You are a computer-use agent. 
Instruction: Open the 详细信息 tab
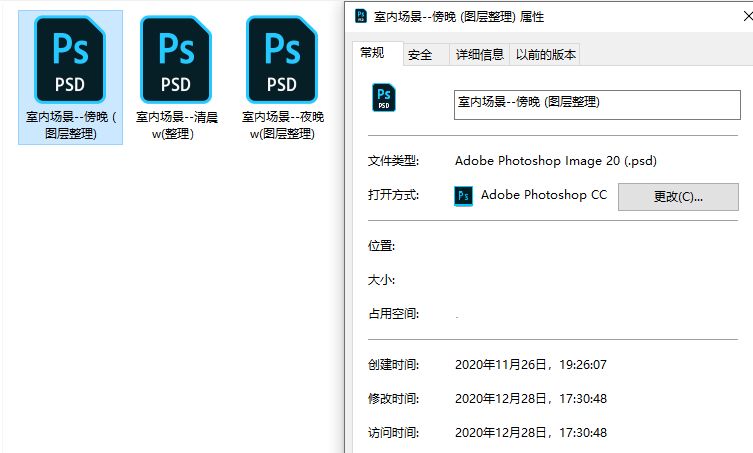479,55
